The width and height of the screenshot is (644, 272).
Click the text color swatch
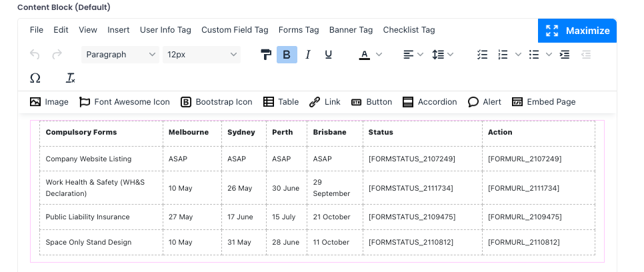pos(364,55)
